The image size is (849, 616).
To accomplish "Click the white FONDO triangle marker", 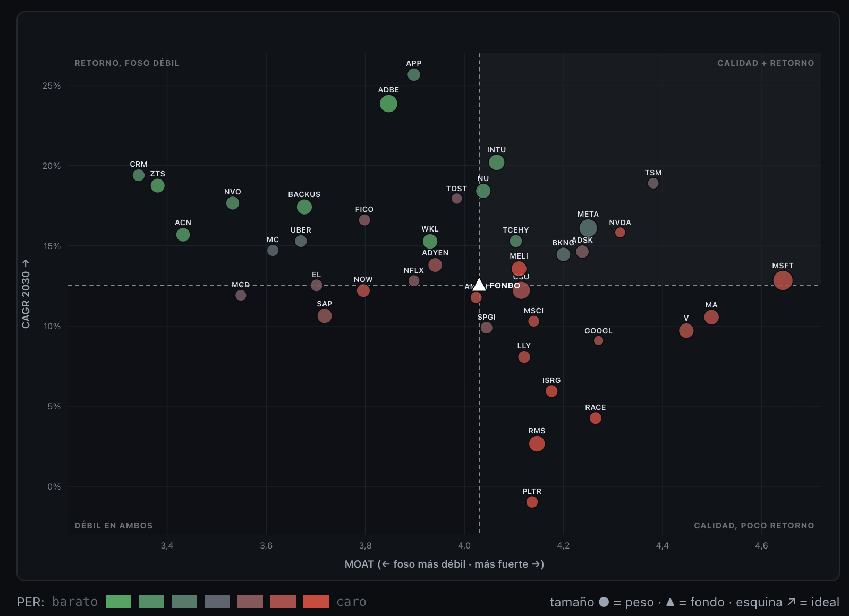I will [x=479, y=285].
